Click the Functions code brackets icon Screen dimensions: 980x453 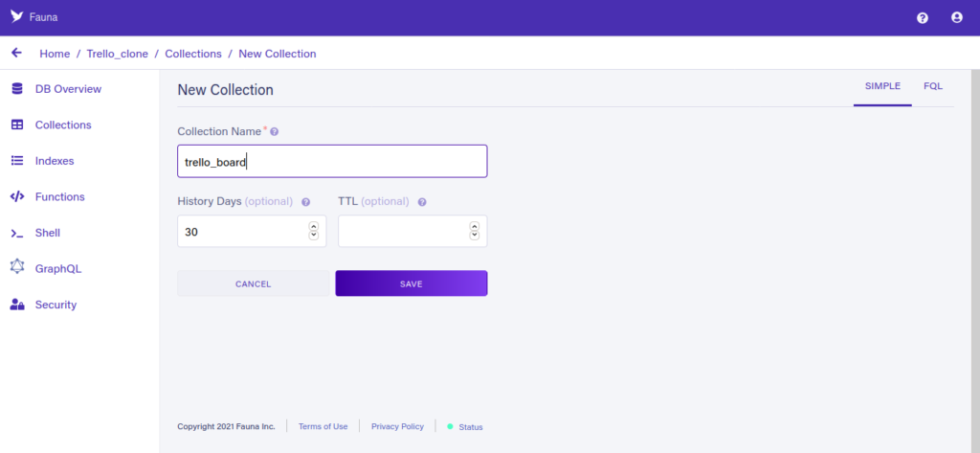(17, 197)
